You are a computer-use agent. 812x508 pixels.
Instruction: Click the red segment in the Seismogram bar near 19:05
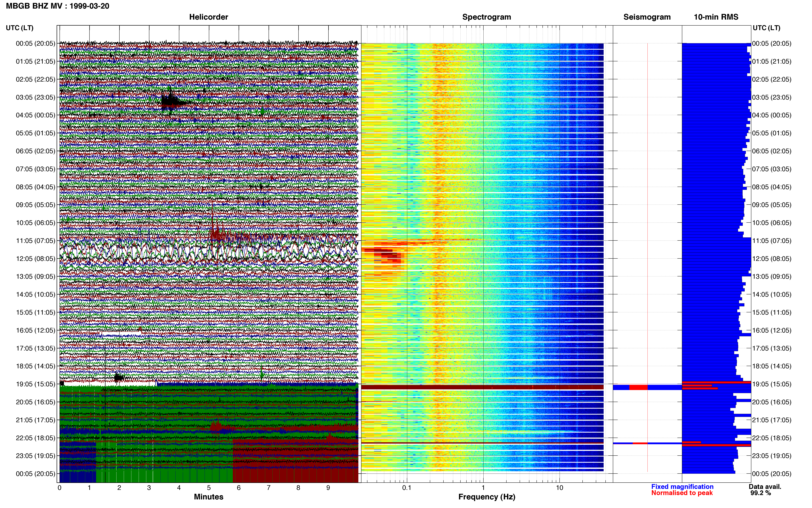coord(638,387)
